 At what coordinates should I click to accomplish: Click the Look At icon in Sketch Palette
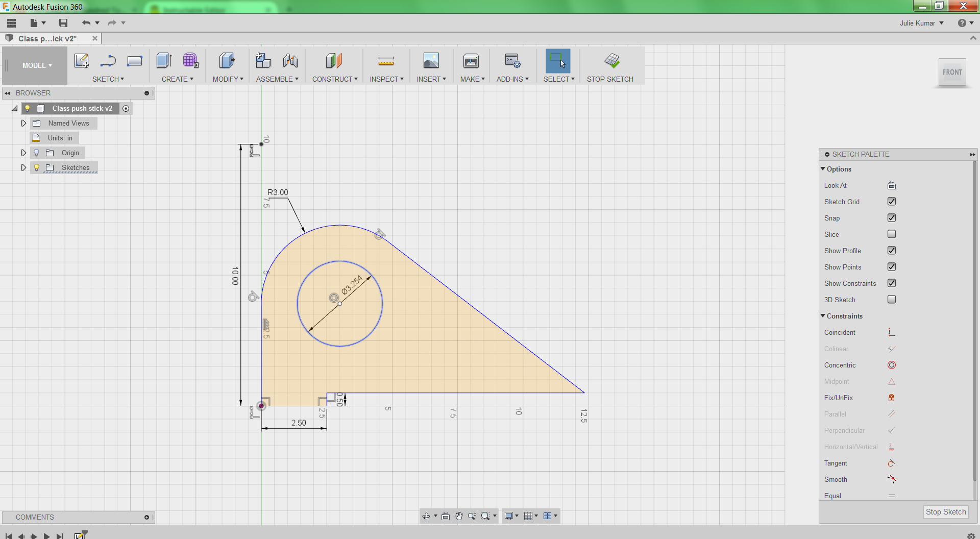pyautogui.click(x=892, y=185)
